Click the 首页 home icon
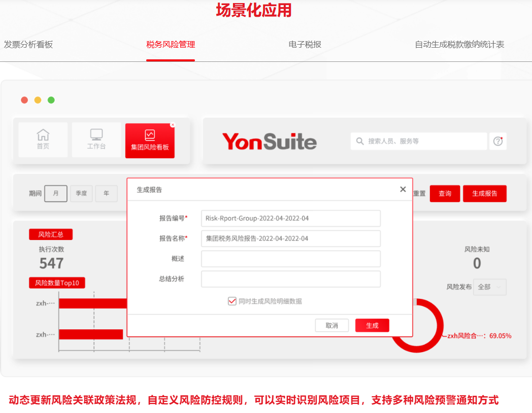Image resolution: width=532 pixels, height=413 pixels. pos(43,135)
